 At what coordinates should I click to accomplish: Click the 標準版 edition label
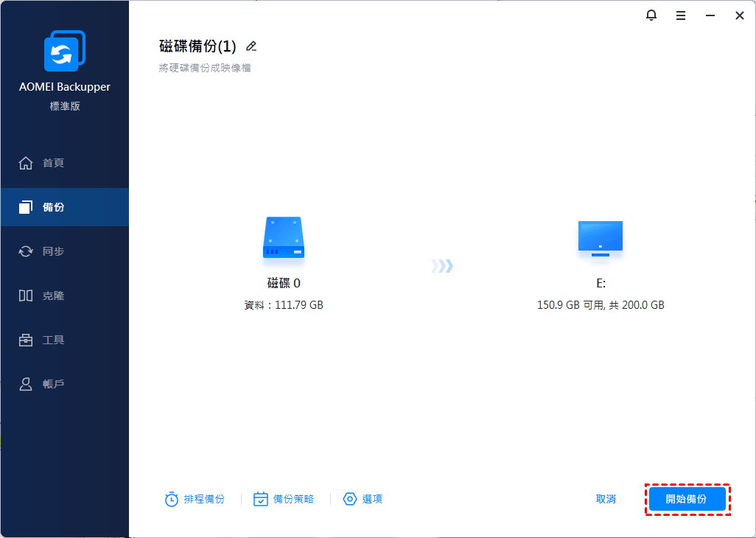(x=65, y=106)
